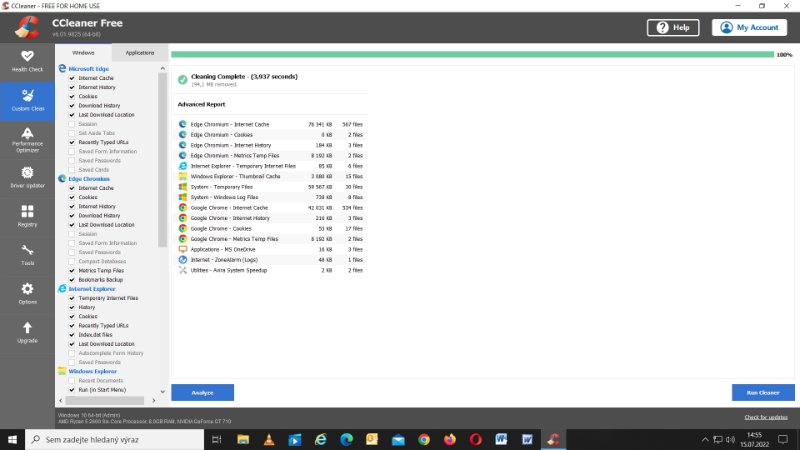Open the Health Check section
Image resolution: width=800 pixels, height=450 pixels.
tap(27, 60)
